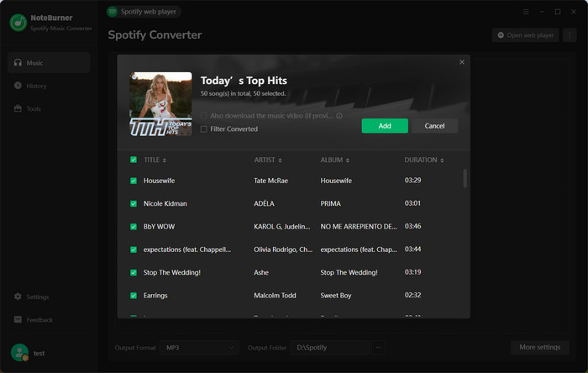Click the Cancel button
The image size is (588, 373).
pyautogui.click(x=434, y=126)
